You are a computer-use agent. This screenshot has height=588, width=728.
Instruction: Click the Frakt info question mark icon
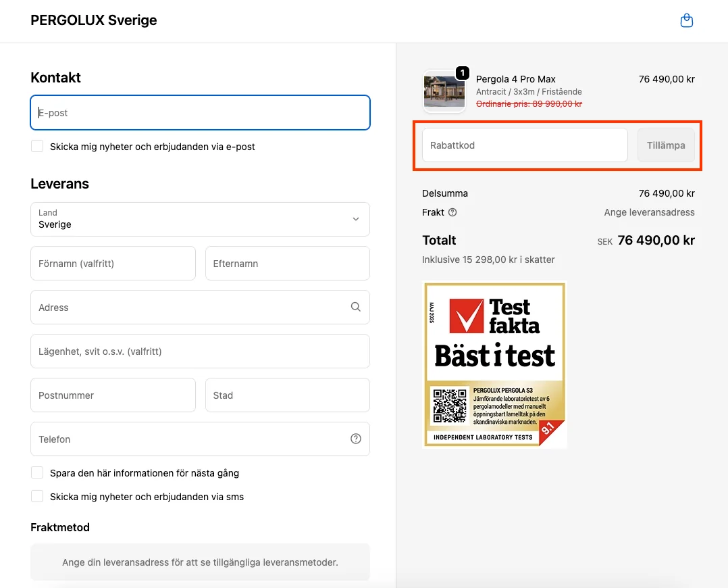452,212
